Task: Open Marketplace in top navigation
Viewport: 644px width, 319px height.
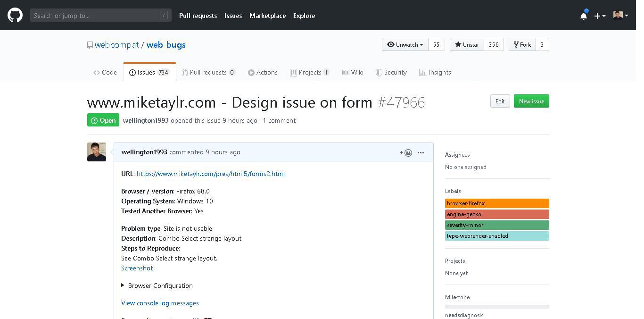Action: pos(267,16)
